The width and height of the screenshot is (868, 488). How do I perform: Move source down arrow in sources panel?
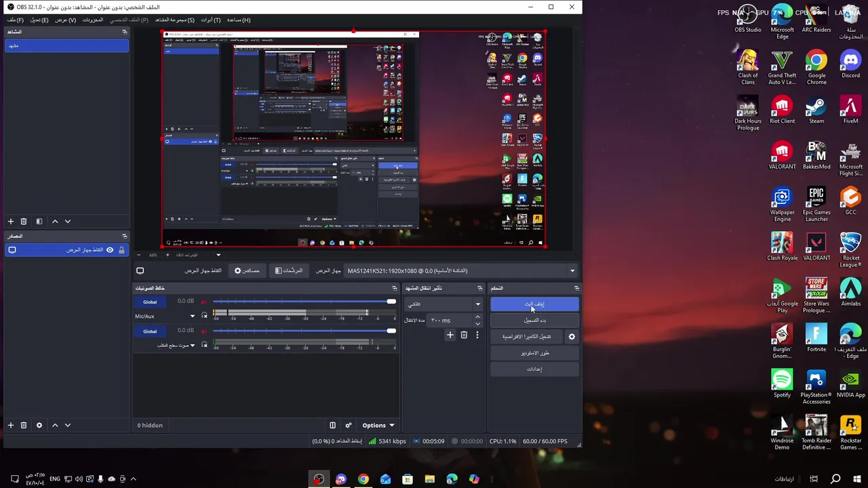point(67,425)
